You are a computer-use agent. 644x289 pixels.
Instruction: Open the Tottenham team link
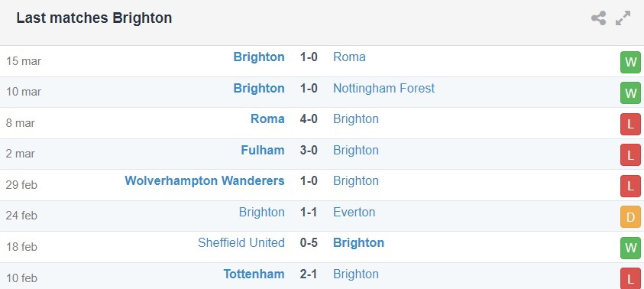(x=254, y=274)
